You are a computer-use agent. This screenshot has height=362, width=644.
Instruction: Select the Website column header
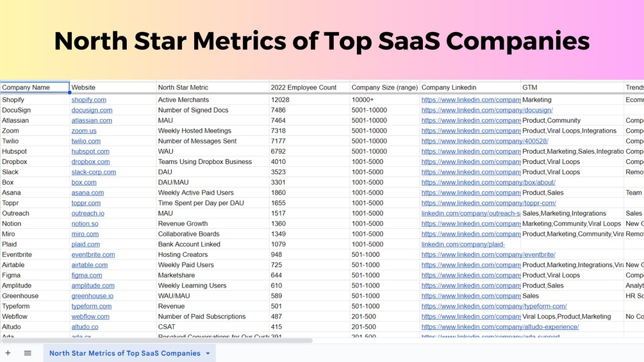pyautogui.click(x=113, y=87)
